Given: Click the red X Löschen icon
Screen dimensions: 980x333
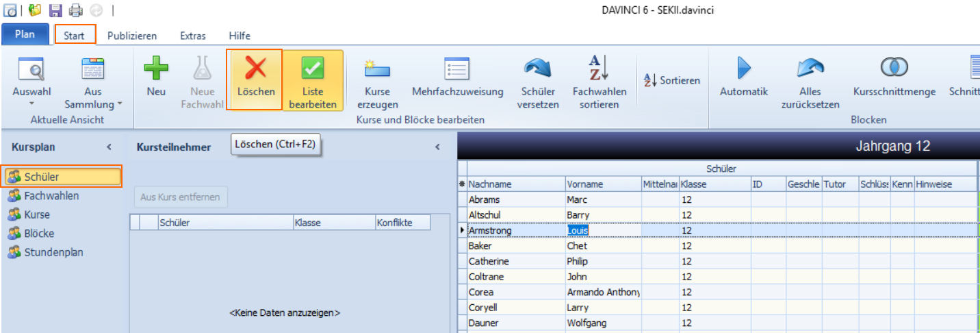Looking at the screenshot, I should tap(255, 69).
